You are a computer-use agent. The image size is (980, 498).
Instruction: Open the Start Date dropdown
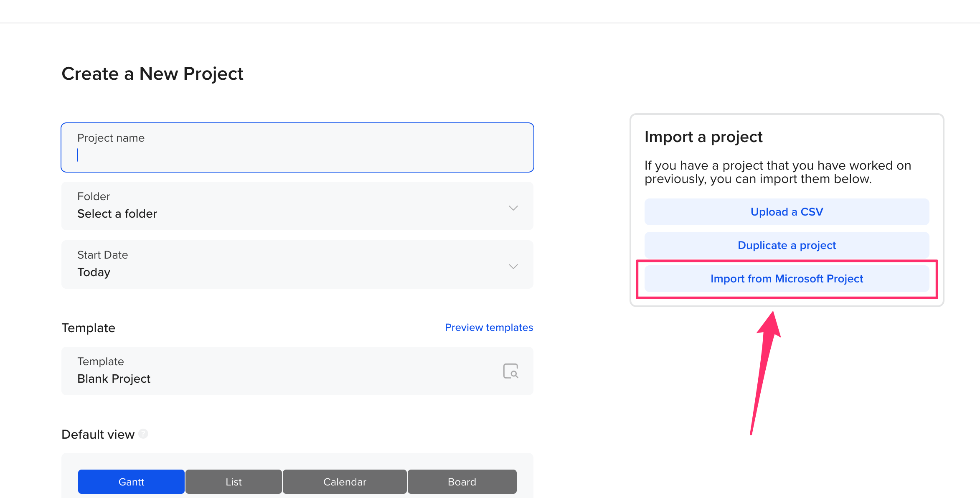[x=297, y=264]
